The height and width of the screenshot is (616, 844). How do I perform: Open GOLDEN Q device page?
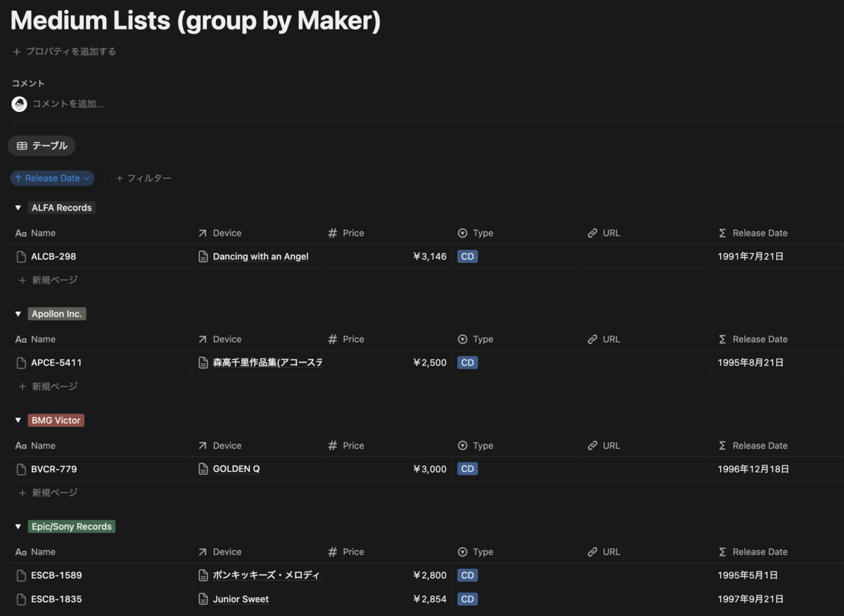coord(236,469)
